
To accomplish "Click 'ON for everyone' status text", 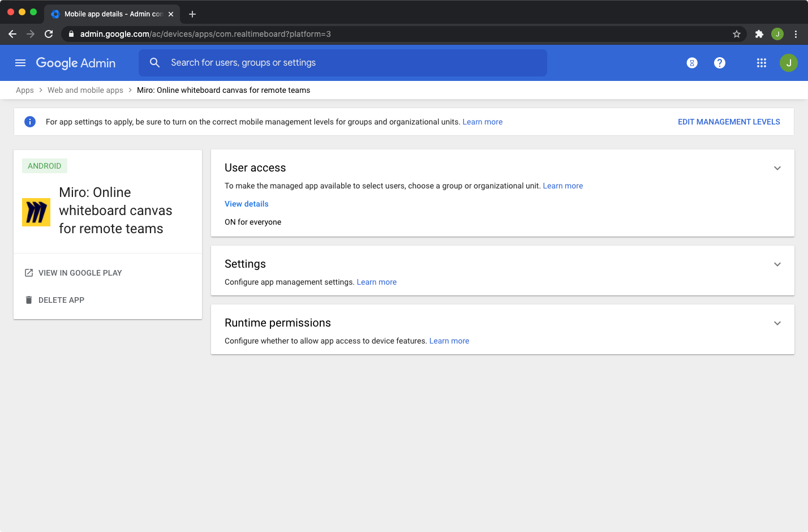I will coord(253,222).
